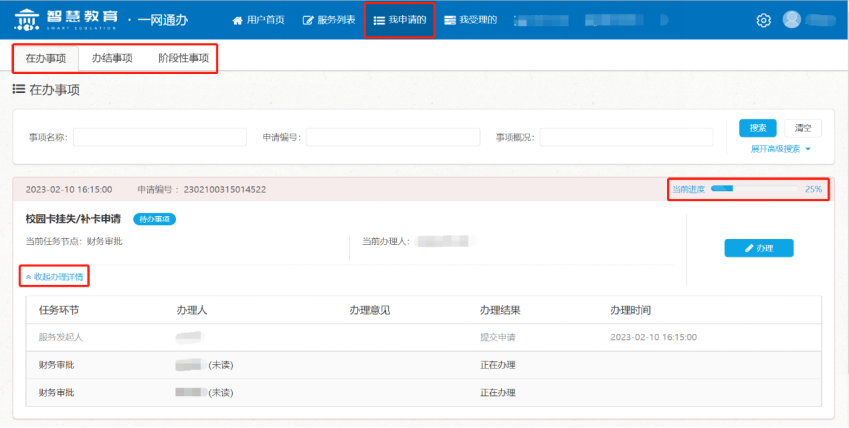The image size is (849, 428).
Task: Open 服务列表 from the top navigation
Action: tap(329, 20)
